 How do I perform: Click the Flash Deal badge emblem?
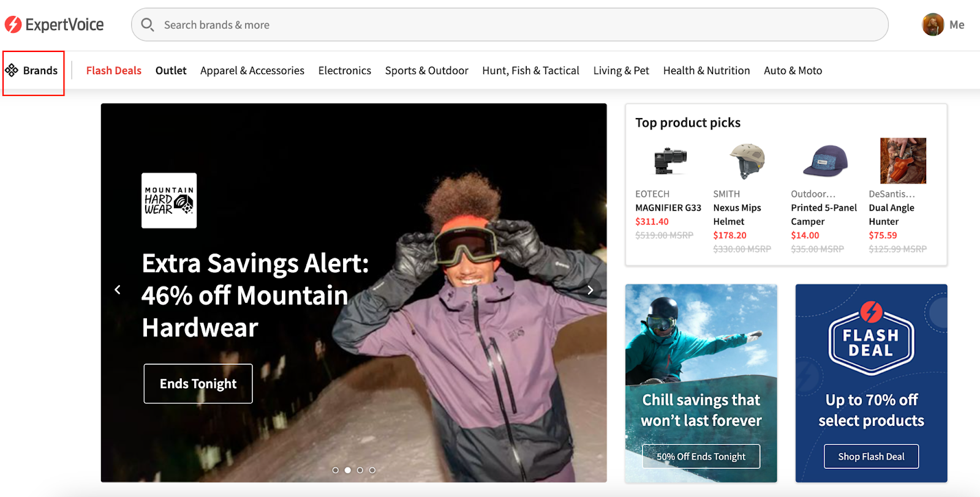[x=871, y=337]
